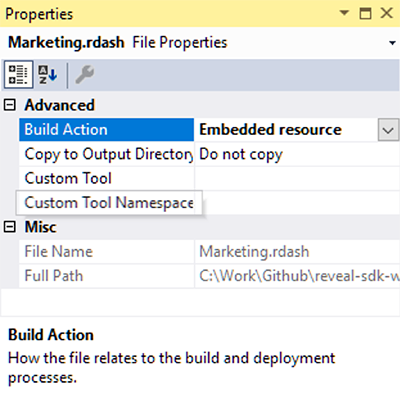Click the Embedded resource value
Viewport: 400px width, 395px height.
[270, 130]
